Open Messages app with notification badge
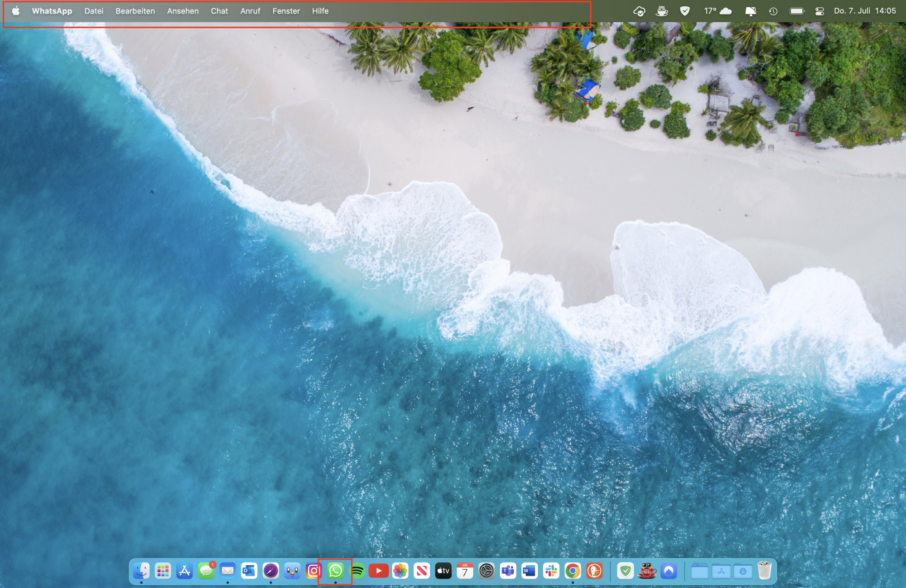Viewport: 906px width, 588px height. point(206,571)
